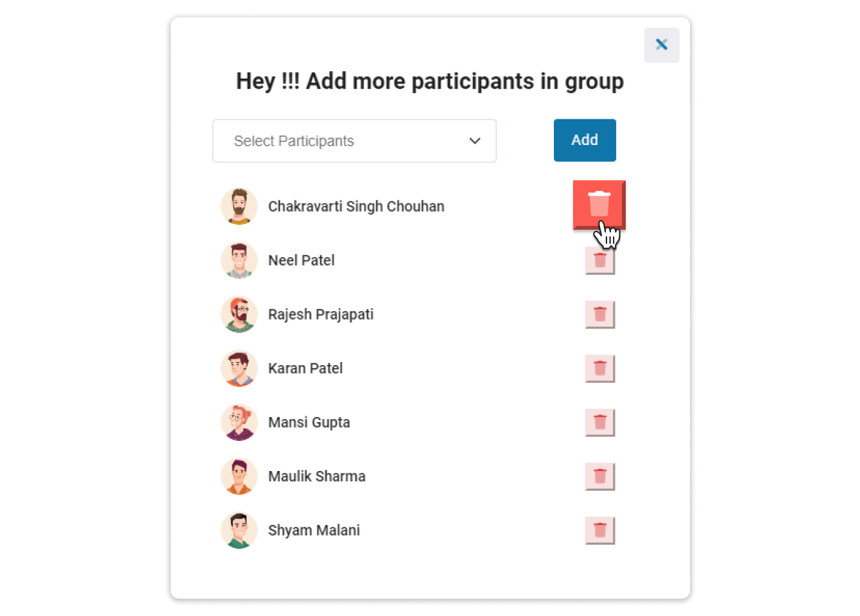
Task: Click delete icon next to Karan Patel
Action: 599,368
